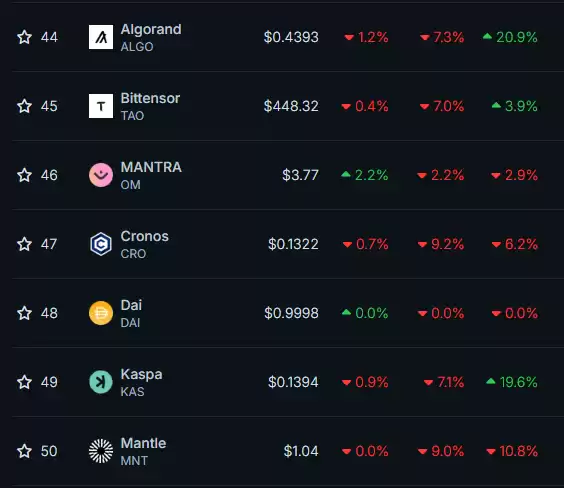Toggle the star next to rank 45

click(24, 106)
